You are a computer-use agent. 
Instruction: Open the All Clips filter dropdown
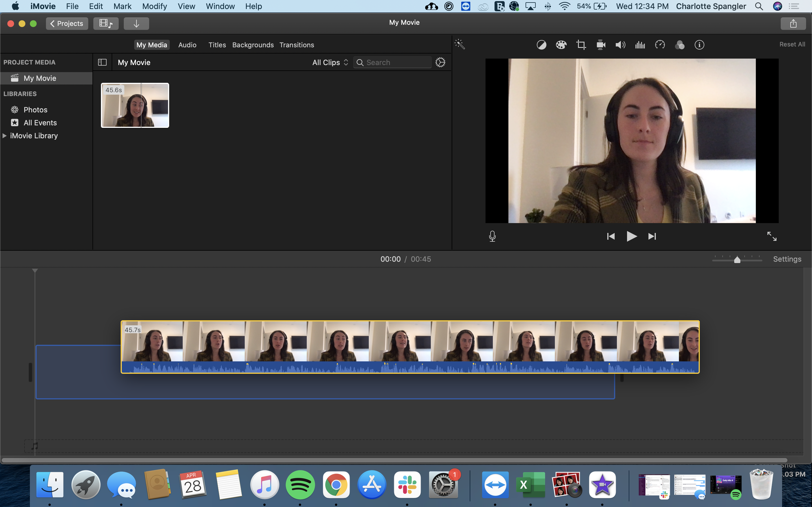click(x=330, y=62)
